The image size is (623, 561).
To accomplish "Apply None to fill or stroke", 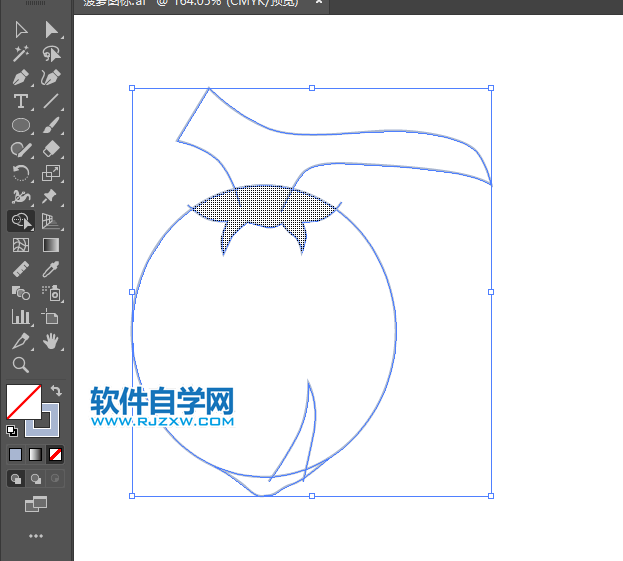I will (55, 455).
